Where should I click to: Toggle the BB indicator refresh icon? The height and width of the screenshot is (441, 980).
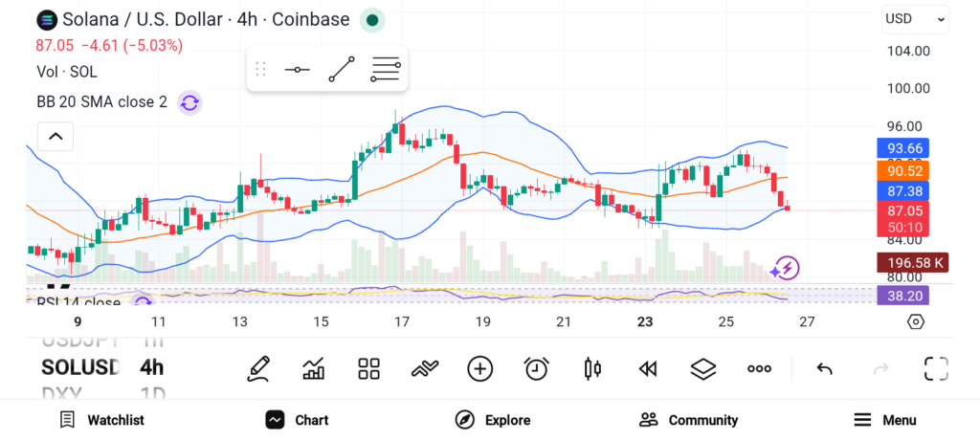coord(189,102)
